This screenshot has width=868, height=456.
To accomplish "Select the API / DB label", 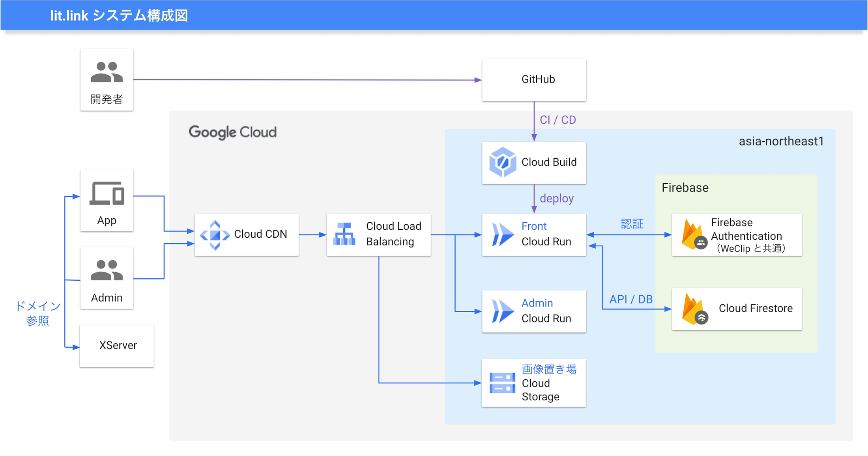I will point(631,299).
